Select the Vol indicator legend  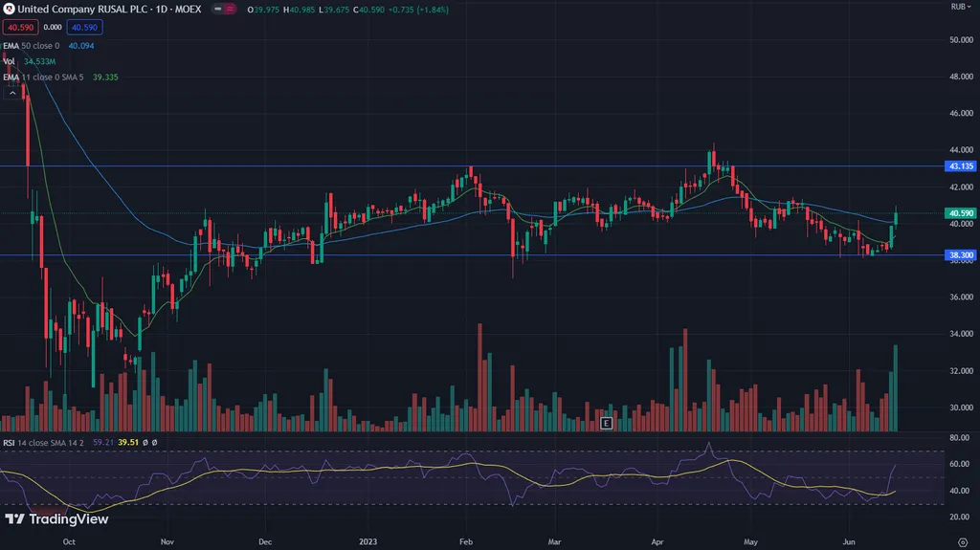tap(9, 61)
